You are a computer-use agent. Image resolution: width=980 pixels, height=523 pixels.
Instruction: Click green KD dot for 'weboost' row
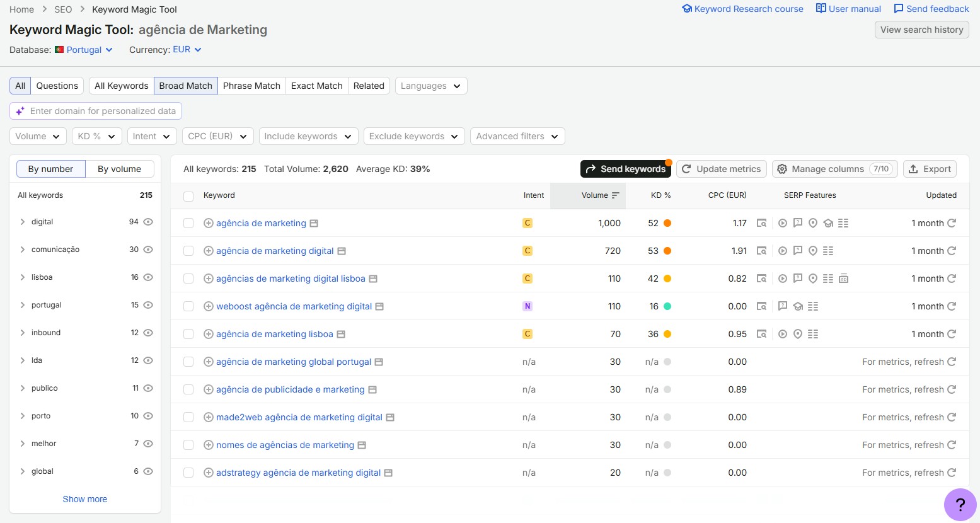[667, 306]
